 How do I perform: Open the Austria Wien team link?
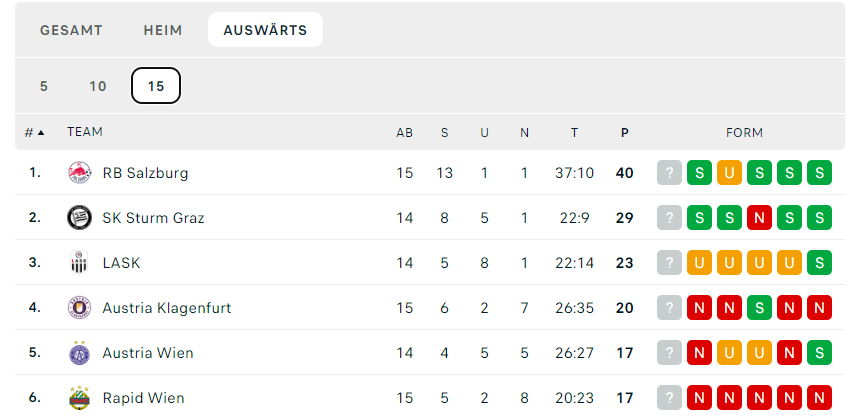(x=148, y=353)
